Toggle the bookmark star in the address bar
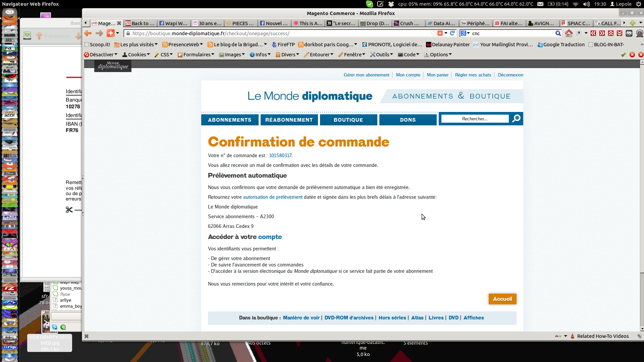644x362 pixels. pyautogui.click(x=433, y=33)
